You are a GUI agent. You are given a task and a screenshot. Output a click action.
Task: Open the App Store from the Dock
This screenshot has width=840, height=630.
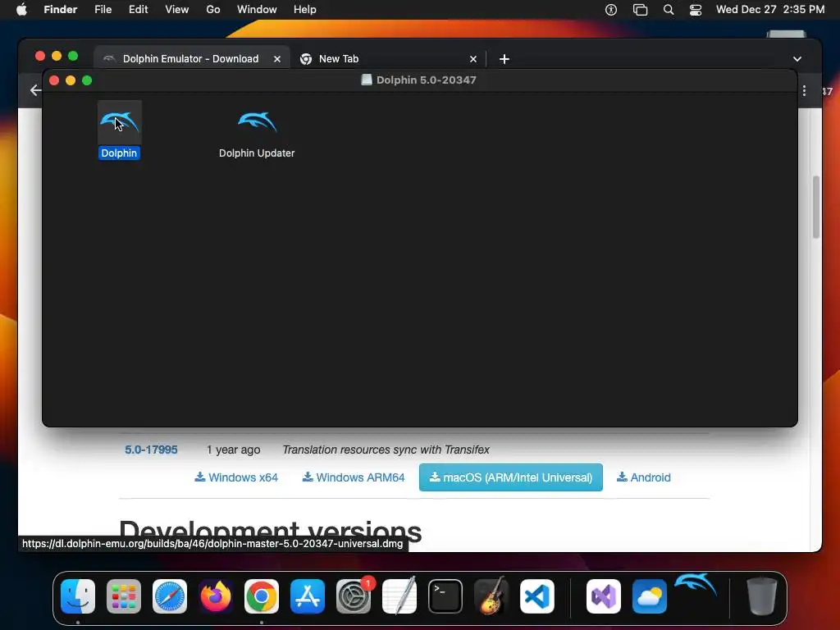308,596
